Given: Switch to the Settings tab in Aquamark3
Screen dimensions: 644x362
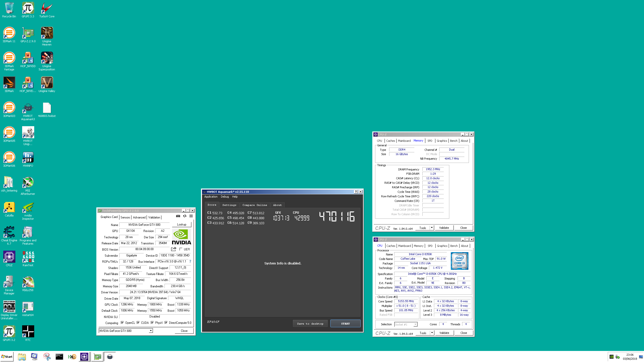Looking at the screenshot, I should pos(229,205).
